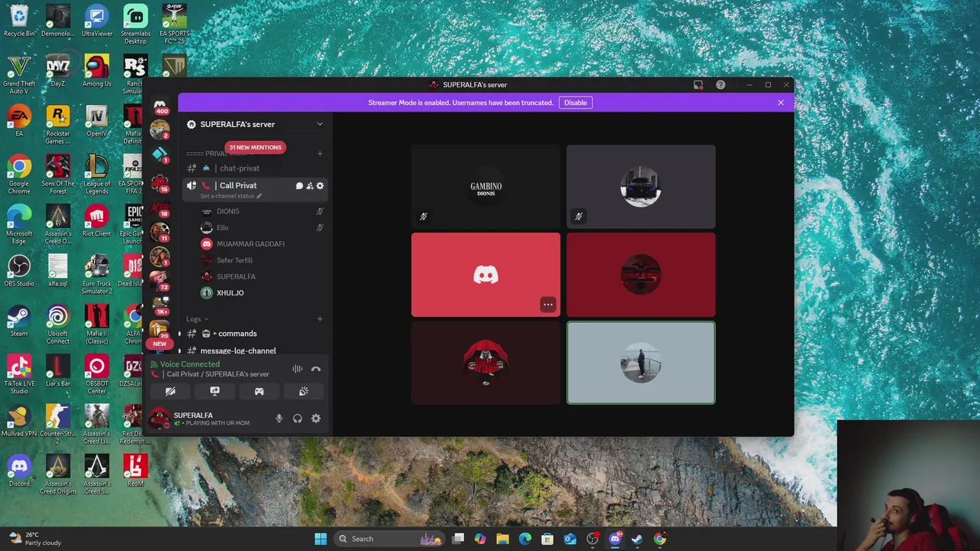980x551 pixels.
Task: Open server with 2 notifications in sidebar
Action: 160,129
